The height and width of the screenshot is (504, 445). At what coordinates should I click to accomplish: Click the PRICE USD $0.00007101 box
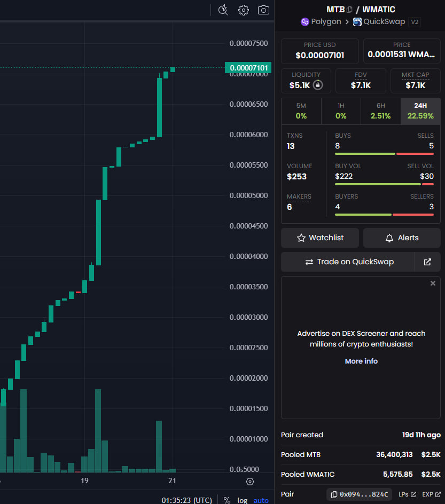(320, 51)
